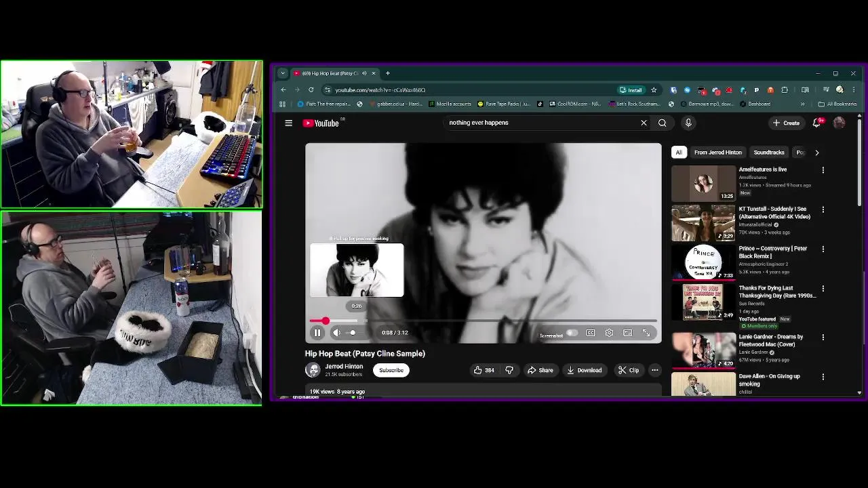Clear the search box with the X
Viewport: 868px width, 488px height.
[x=644, y=123]
